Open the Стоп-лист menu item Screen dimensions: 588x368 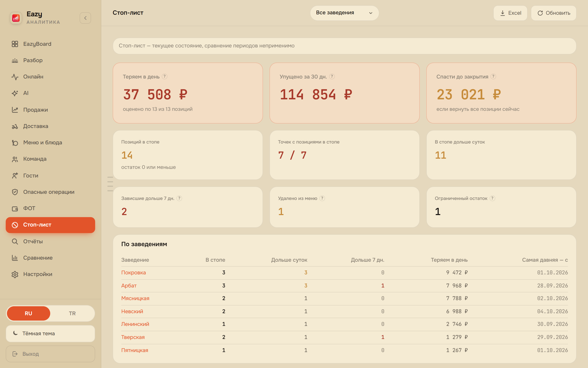point(50,225)
